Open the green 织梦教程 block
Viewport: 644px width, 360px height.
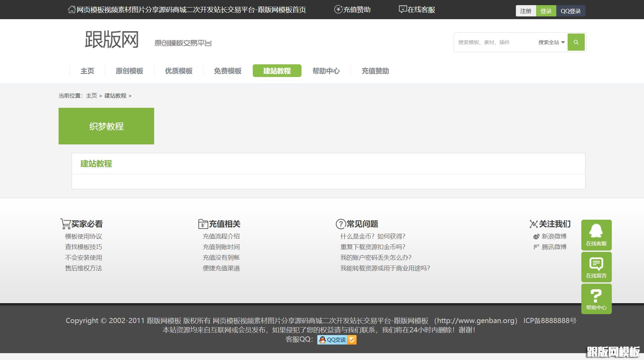pos(106,126)
